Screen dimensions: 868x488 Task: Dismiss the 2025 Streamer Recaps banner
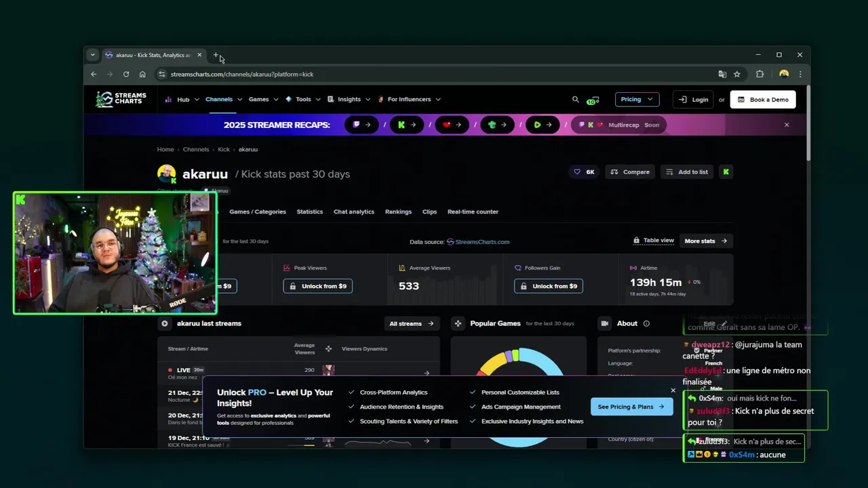(x=787, y=125)
